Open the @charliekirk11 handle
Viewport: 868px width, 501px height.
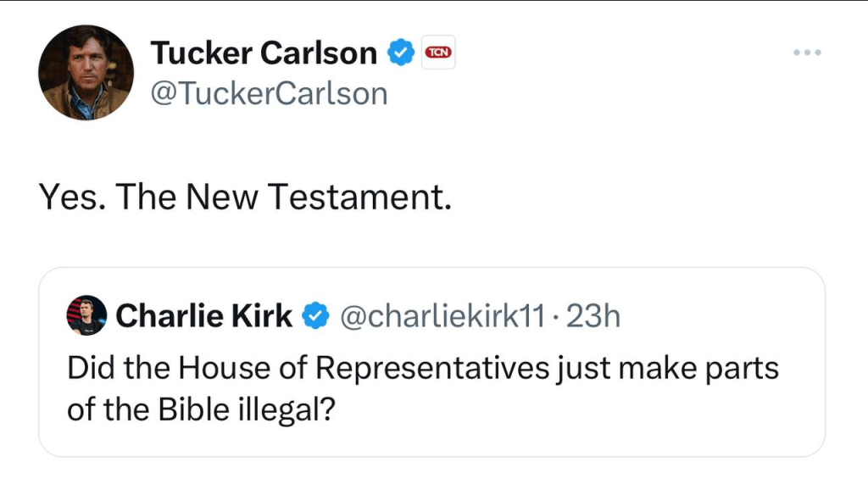[x=442, y=316]
